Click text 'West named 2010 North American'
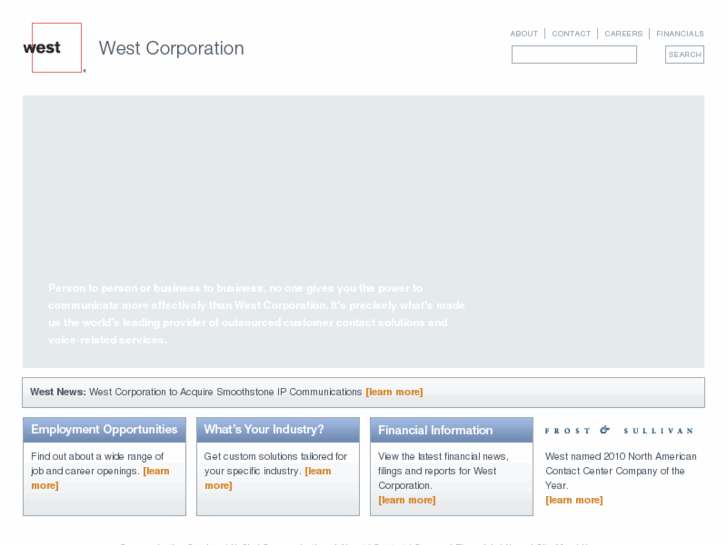 (621, 456)
